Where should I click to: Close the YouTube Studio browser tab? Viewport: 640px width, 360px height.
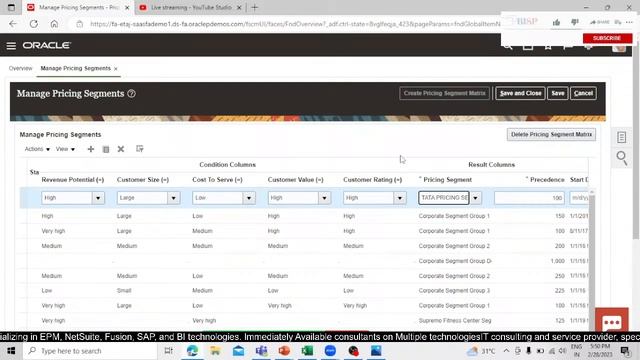pos(239,7)
